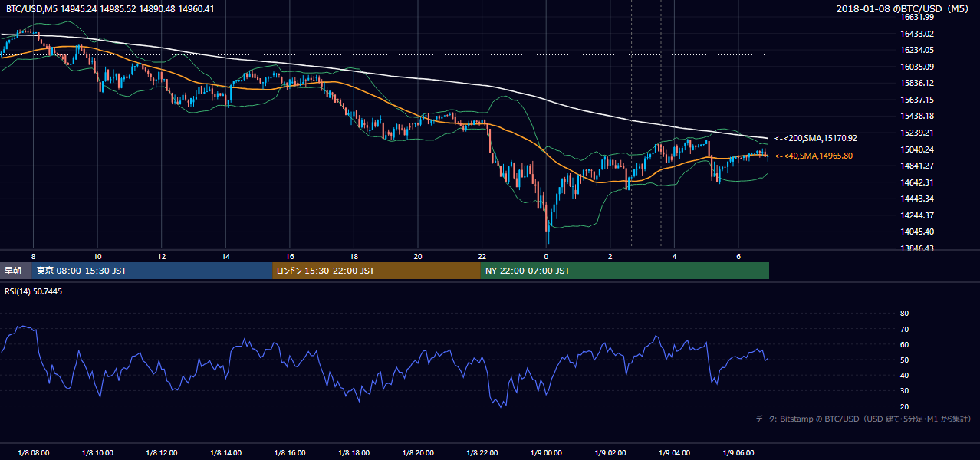Click price axis value 15239.21
Image resolution: width=980 pixels, height=460 pixels.
[917, 133]
